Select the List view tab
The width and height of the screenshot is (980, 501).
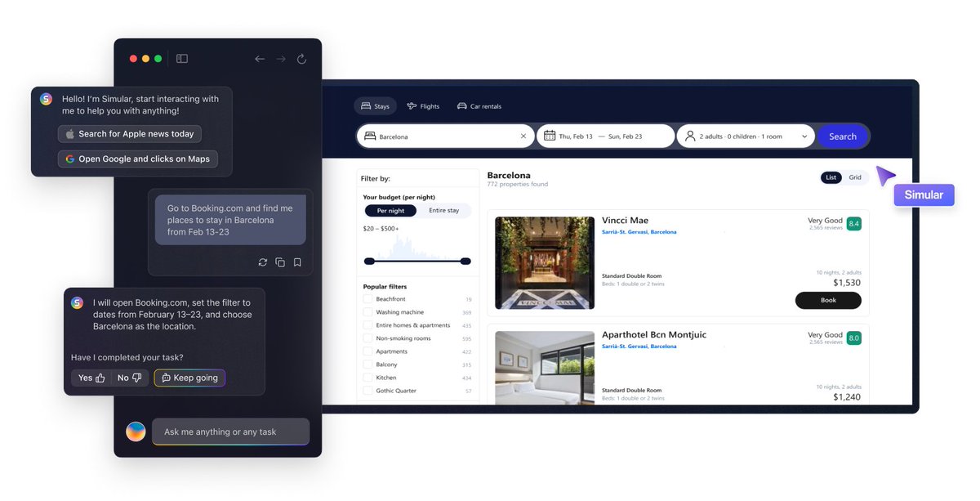pos(830,177)
